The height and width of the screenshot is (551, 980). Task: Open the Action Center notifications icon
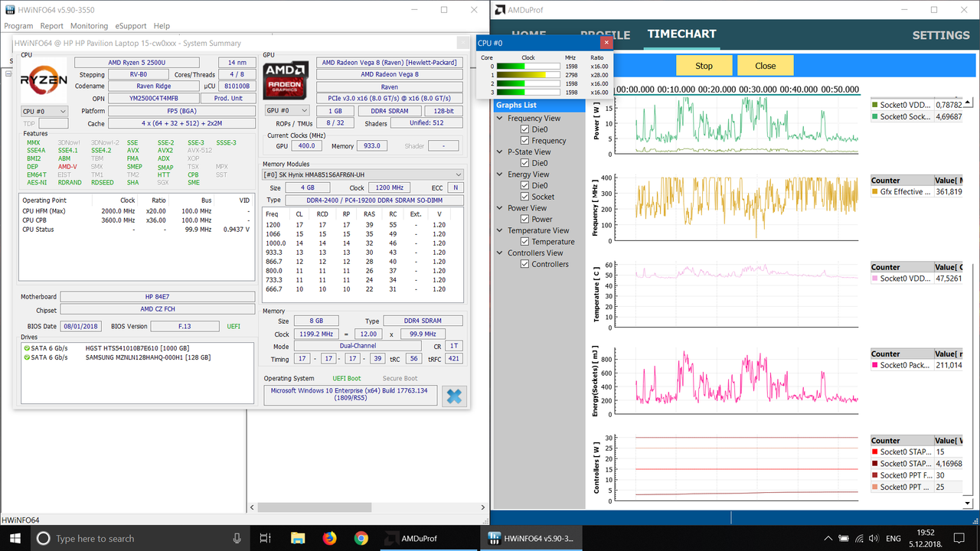point(960,539)
